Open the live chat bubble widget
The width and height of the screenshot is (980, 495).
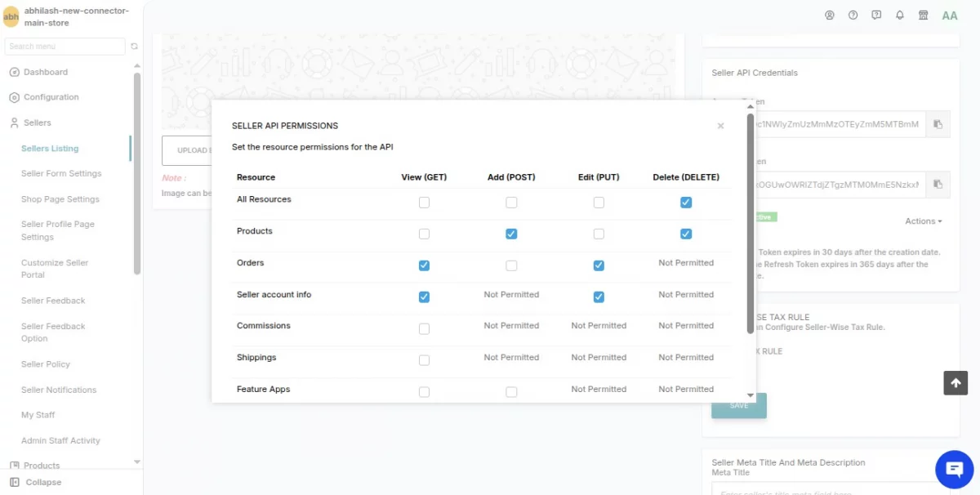tap(955, 470)
